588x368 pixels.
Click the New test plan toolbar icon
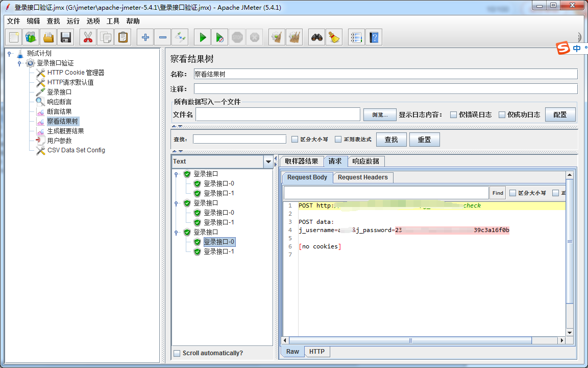(x=14, y=37)
